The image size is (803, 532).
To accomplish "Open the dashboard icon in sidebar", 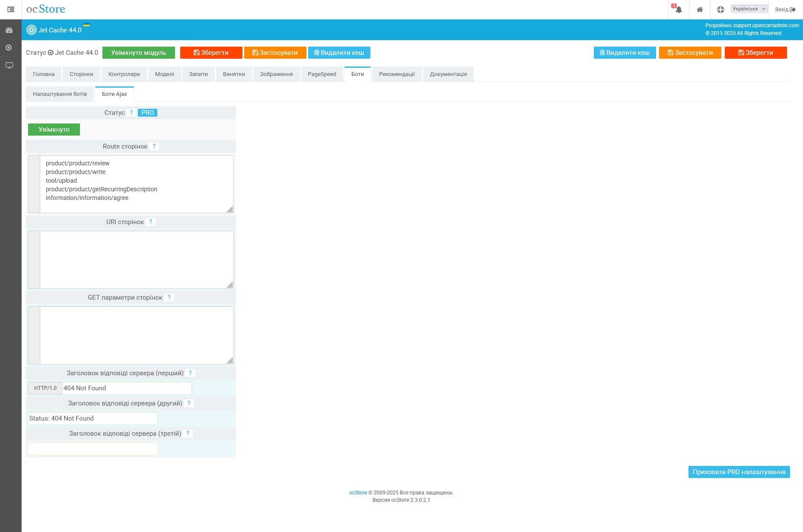I will click(x=9, y=30).
